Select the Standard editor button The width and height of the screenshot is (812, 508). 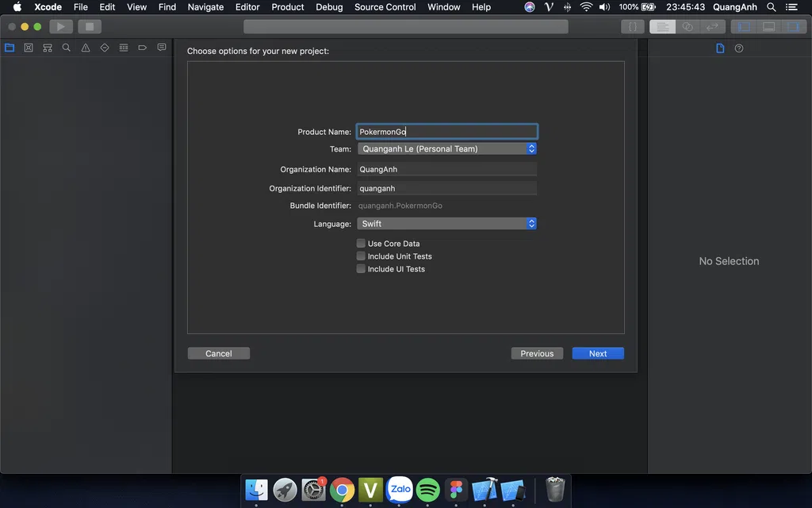[662, 26]
